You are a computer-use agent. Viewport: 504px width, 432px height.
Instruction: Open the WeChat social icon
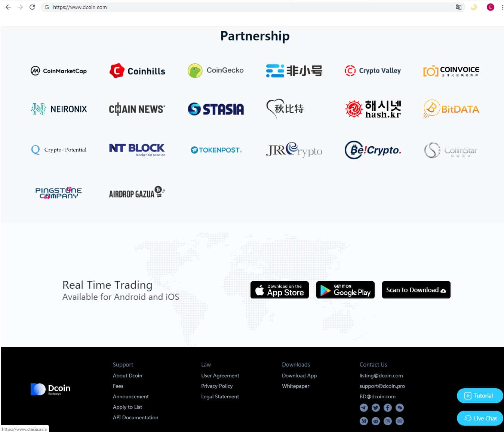pos(400,408)
